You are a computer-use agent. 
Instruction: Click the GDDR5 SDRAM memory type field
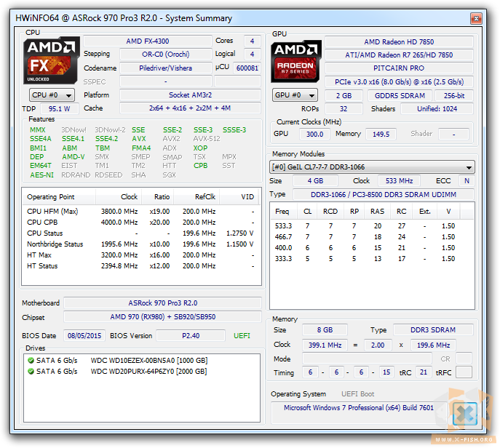[400, 95]
